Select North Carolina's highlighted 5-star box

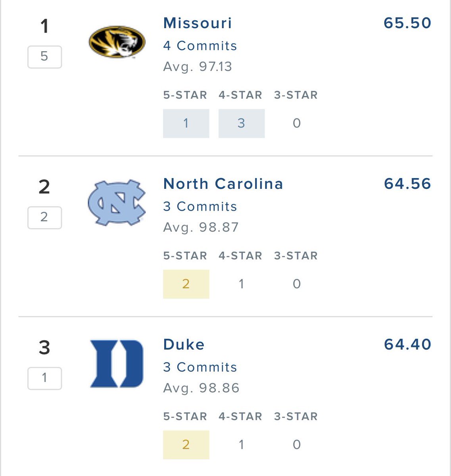[x=186, y=284]
